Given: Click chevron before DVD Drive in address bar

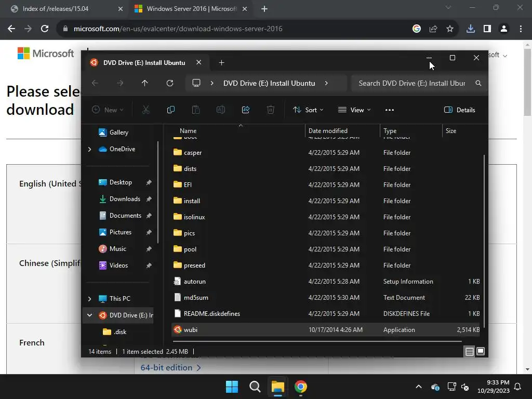Looking at the screenshot, I should (x=212, y=83).
